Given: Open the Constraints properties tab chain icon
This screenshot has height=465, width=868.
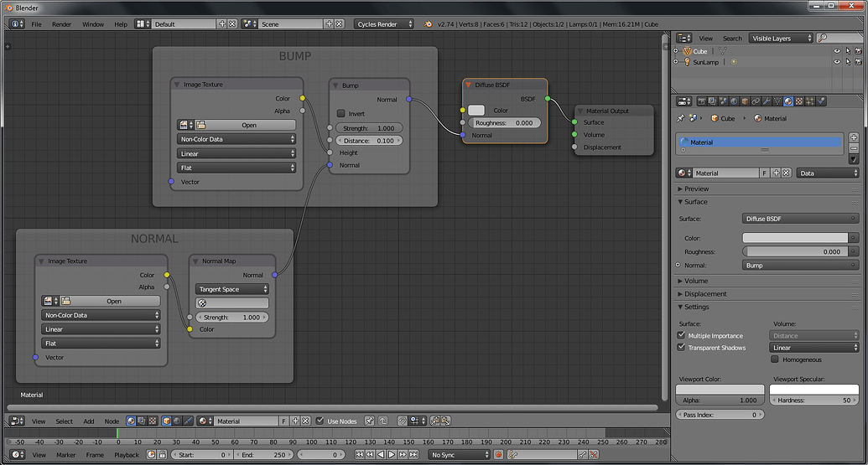Looking at the screenshot, I should tap(756, 101).
